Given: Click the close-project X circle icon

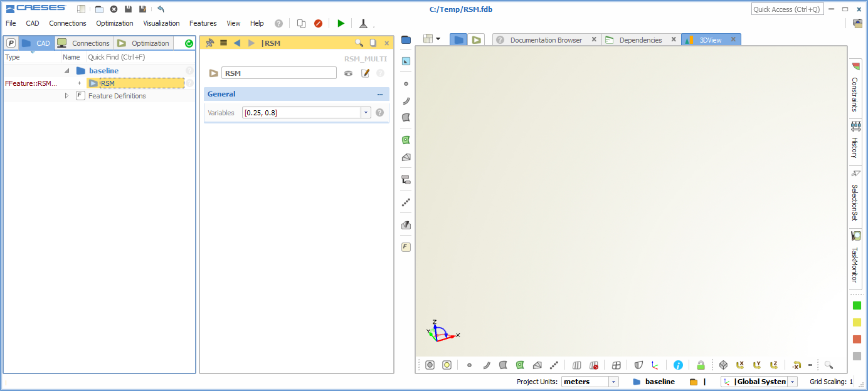Looking at the screenshot, I should pyautogui.click(x=114, y=9).
